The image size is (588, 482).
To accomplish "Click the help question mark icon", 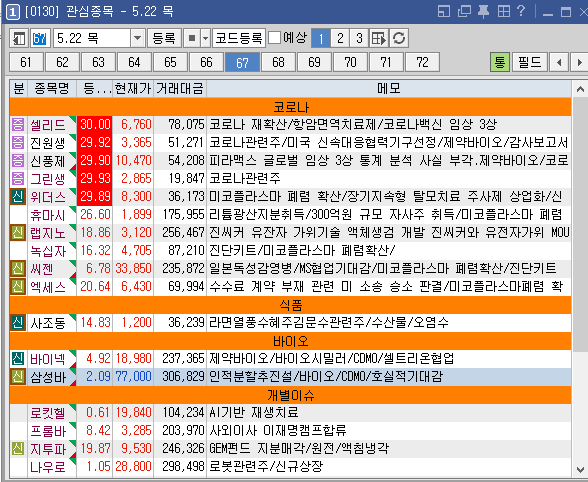I will coord(521,11).
